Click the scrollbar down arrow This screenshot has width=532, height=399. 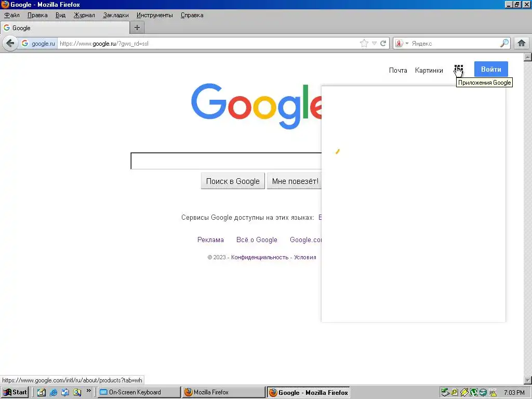528,380
